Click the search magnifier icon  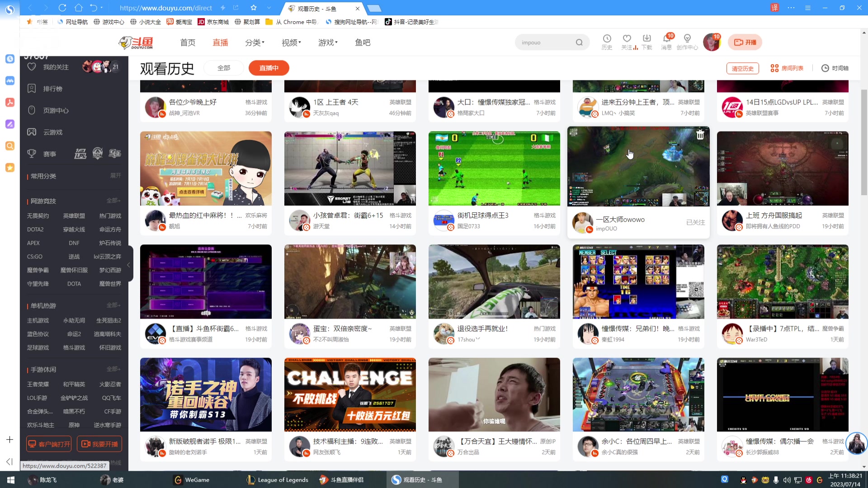click(579, 42)
